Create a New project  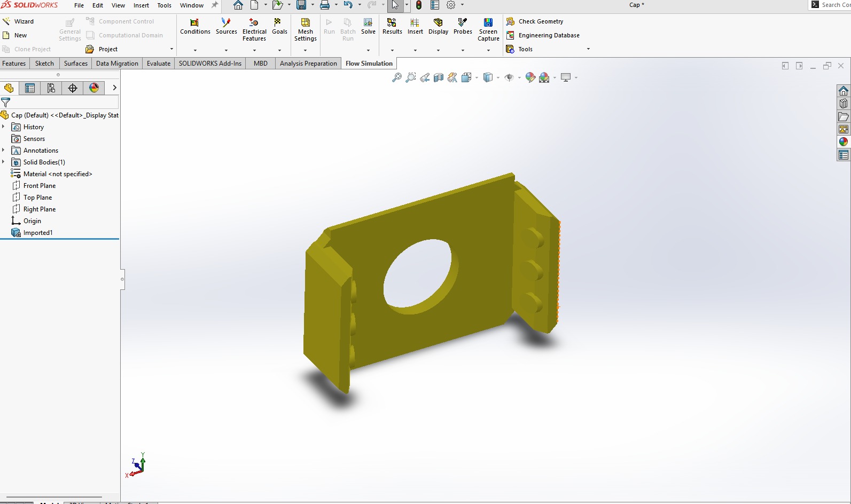[x=15, y=35]
